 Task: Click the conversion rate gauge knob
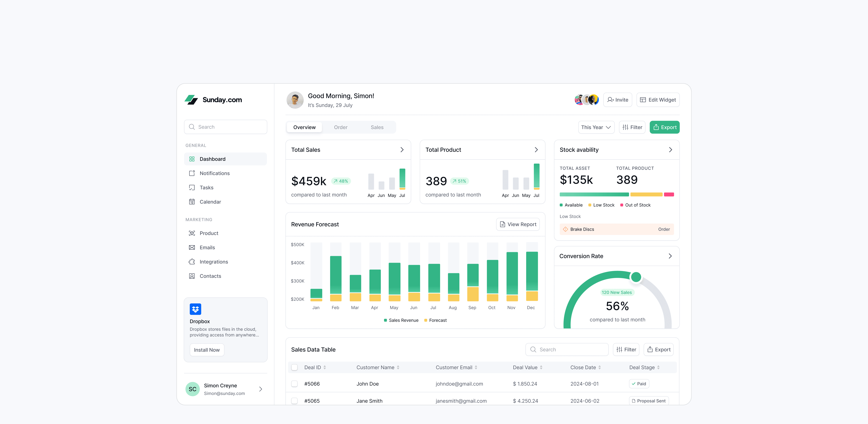click(x=636, y=277)
